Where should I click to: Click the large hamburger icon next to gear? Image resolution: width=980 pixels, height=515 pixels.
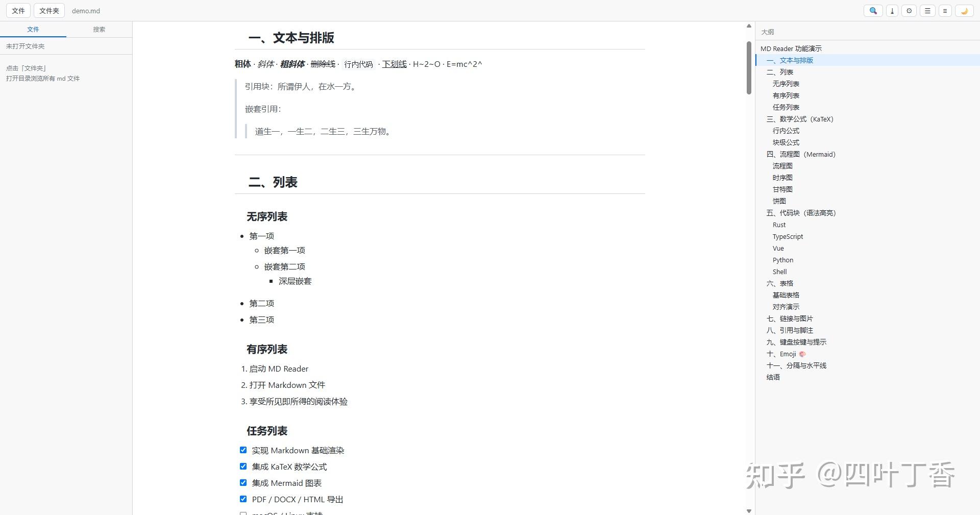927,11
